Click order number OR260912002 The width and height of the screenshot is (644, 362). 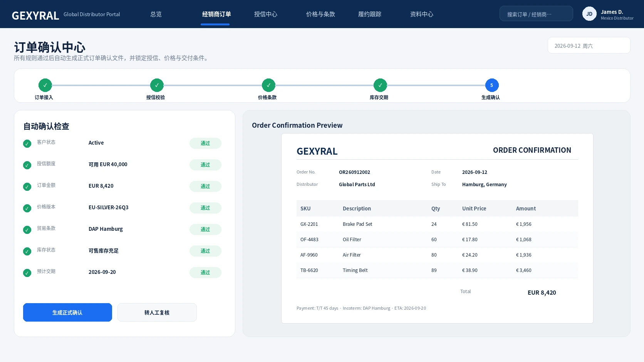point(354,172)
